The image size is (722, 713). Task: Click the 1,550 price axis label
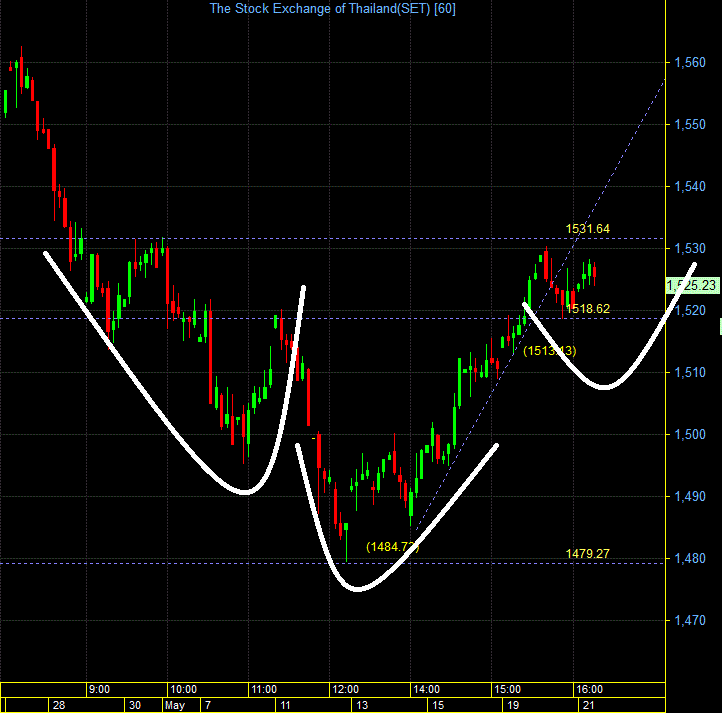(690, 124)
